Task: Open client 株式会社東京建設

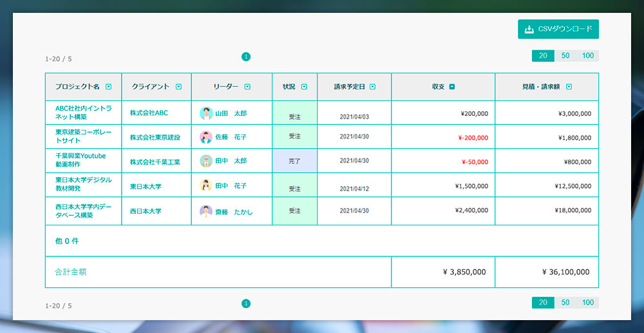Action: click(x=155, y=137)
